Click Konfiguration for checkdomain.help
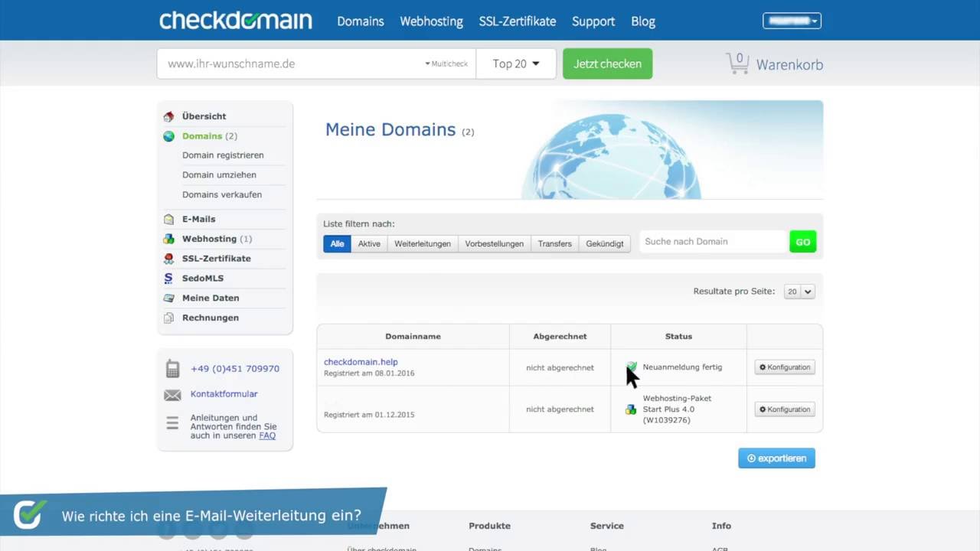This screenshot has height=551, width=980. point(784,367)
